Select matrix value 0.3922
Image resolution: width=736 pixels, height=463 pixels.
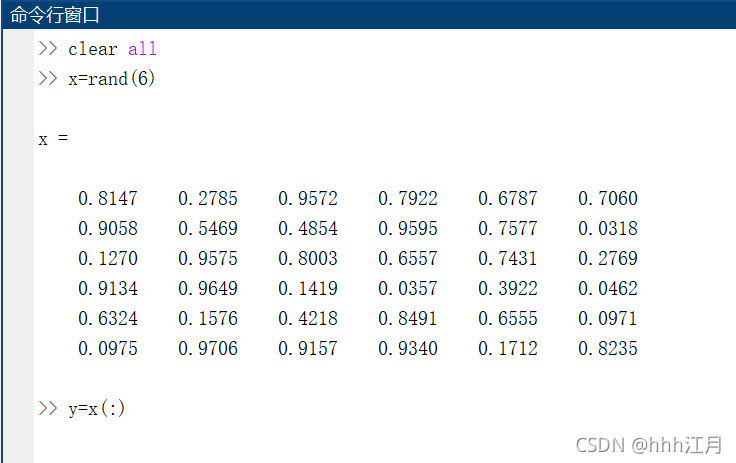coord(508,288)
